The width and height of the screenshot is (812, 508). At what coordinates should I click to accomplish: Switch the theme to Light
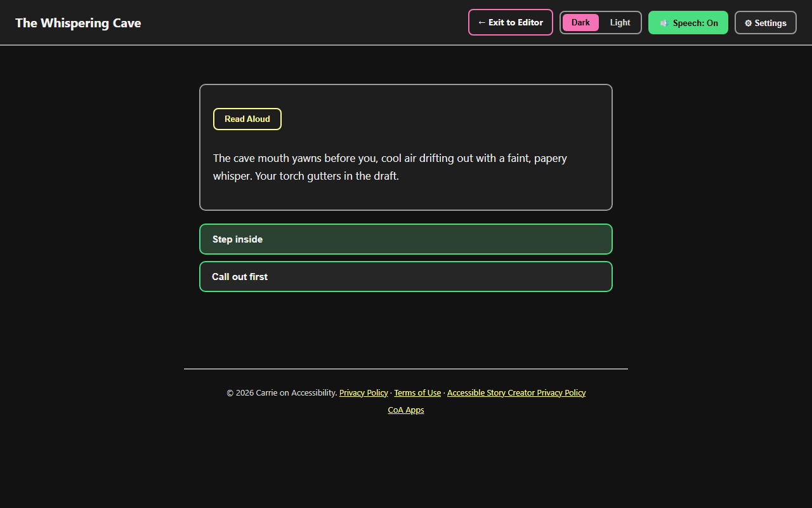pyautogui.click(x=620, y=22)
